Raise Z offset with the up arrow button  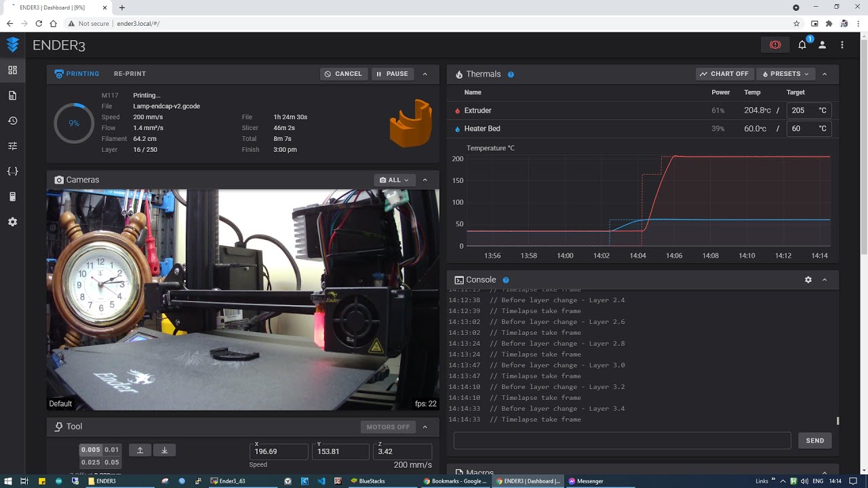coord(140,450)
